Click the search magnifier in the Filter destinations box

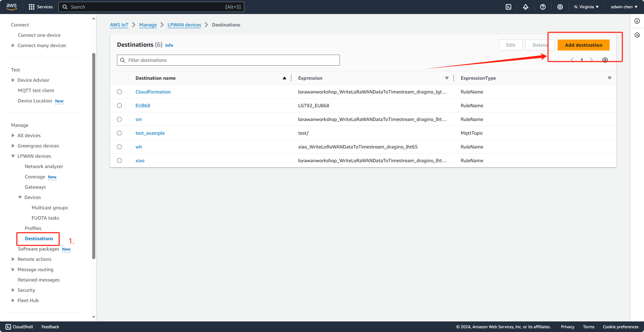click(122, 60)
